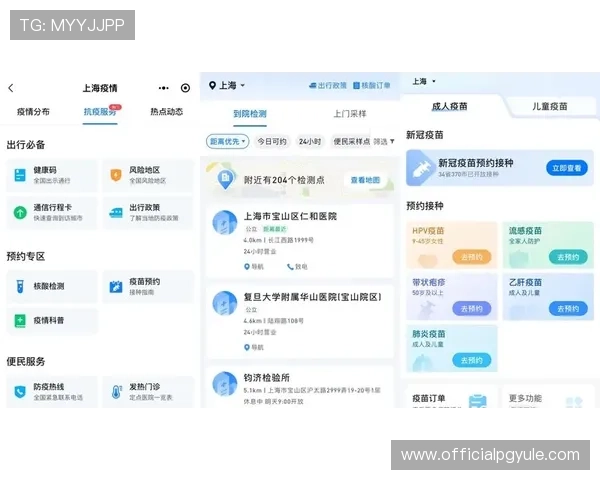Click 核酸订单 icon link in header

pos(371,85)
